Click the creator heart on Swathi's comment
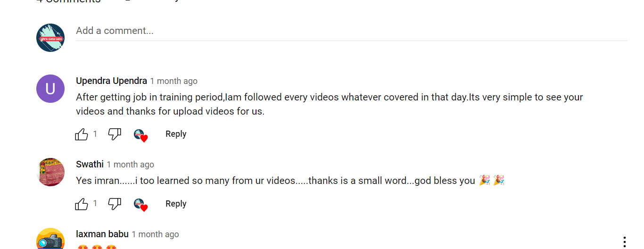644x249 pixels. (140, 205)
